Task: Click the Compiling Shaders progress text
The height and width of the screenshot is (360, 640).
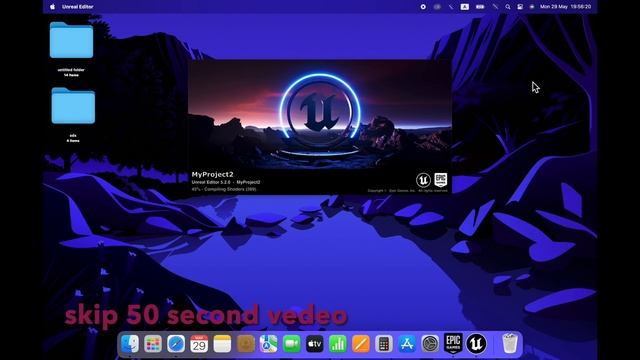Action: point(224,189)
